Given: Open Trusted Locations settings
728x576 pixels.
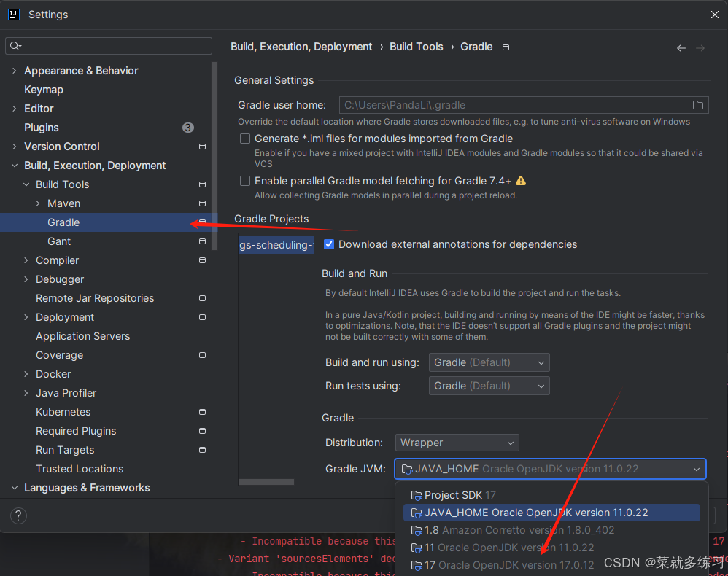Looking at the screenshot, I should tap(80, 469).
